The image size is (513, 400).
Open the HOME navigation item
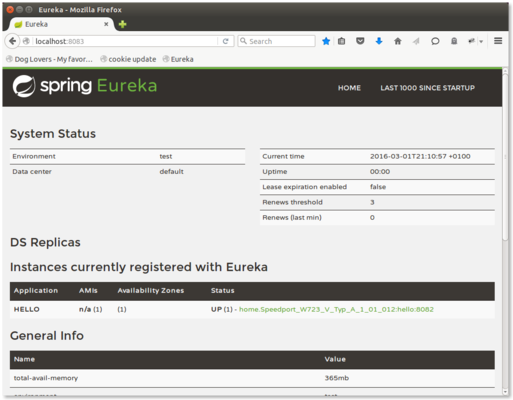349,88
